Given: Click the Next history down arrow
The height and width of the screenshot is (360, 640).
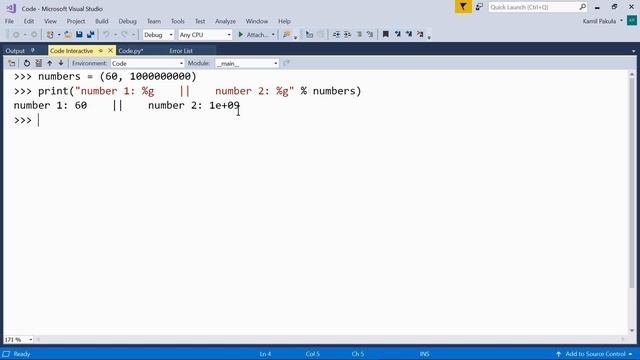Looking at the screenshot, I should tap(61, 63).
